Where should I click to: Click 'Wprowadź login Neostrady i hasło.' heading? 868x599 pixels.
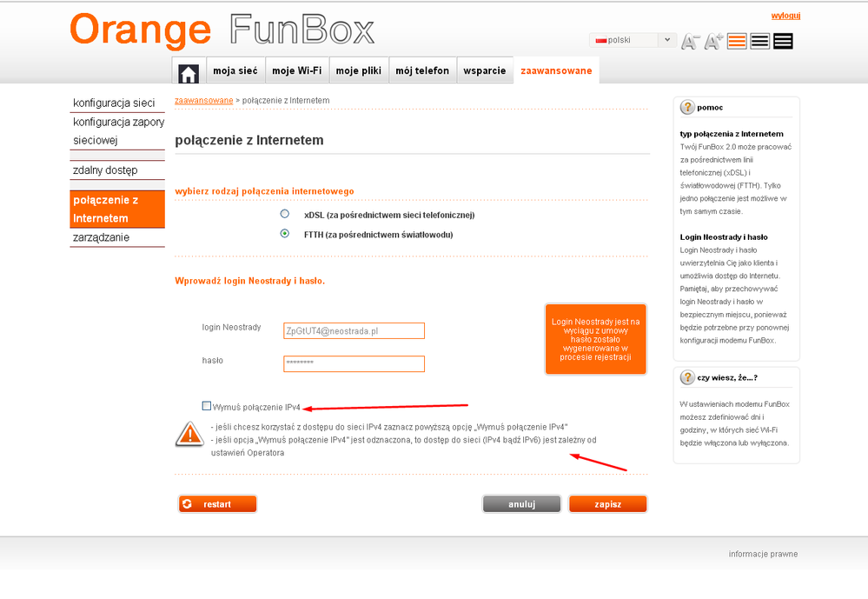[249, 281]
